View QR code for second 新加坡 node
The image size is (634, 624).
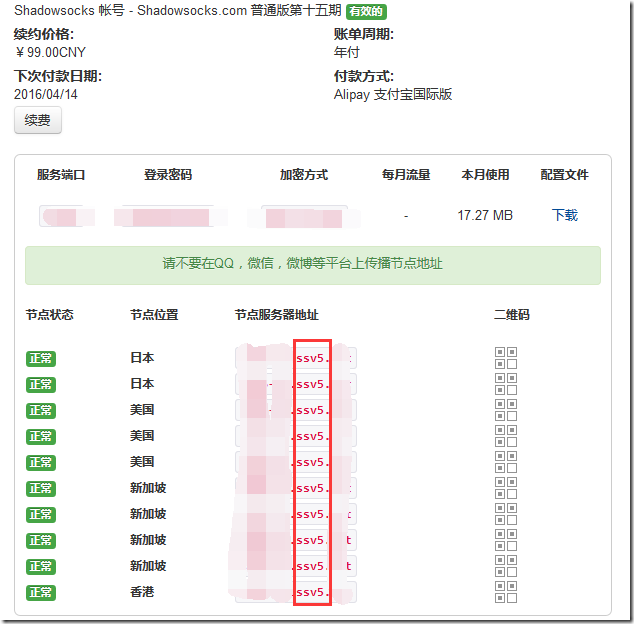tap(506, 514)
